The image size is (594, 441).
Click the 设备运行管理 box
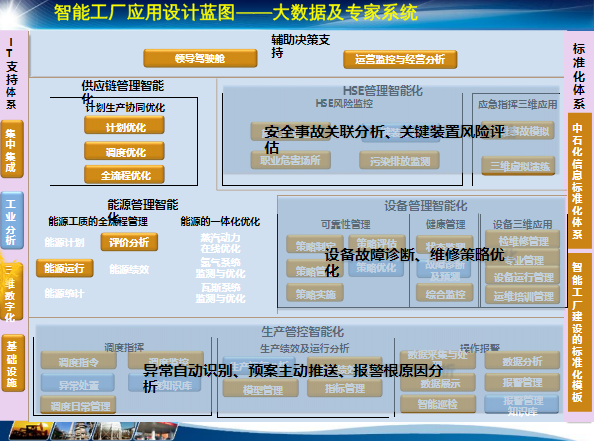click(522, 276)
